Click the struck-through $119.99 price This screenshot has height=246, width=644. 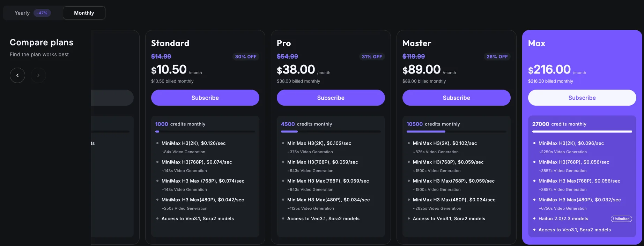click(x=414, y=56)
